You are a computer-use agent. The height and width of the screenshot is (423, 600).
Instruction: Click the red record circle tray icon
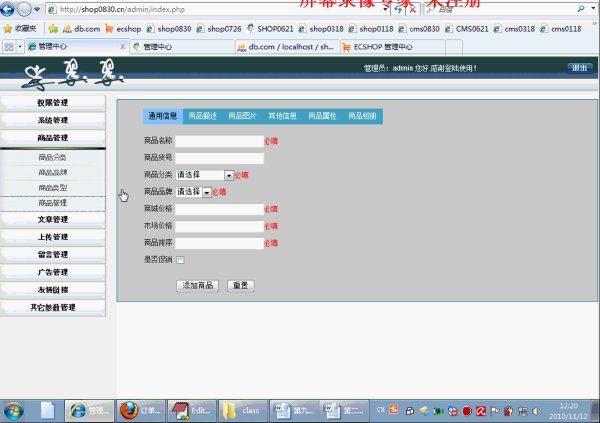click(x=466, y=411)
